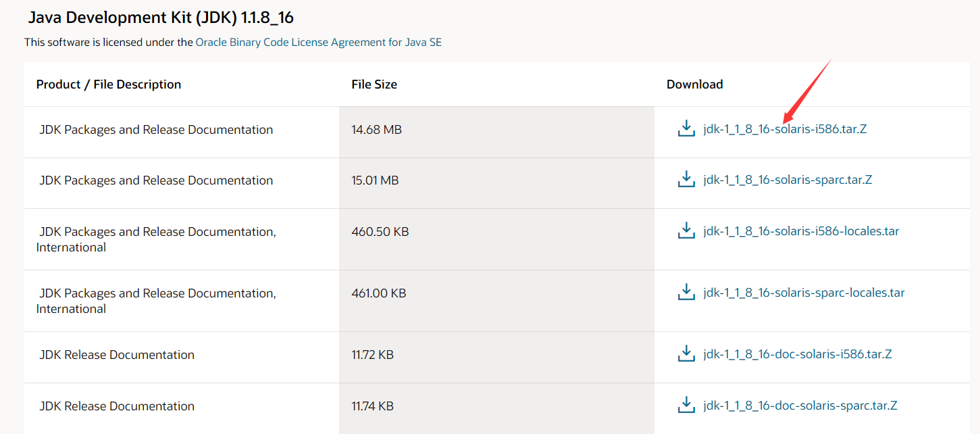This screenshot has width=980, height=434.
Task: Get jdk-1_1_8_16-doc-solaris-i586.tar.Z link
Action: (x=798, y=354)
